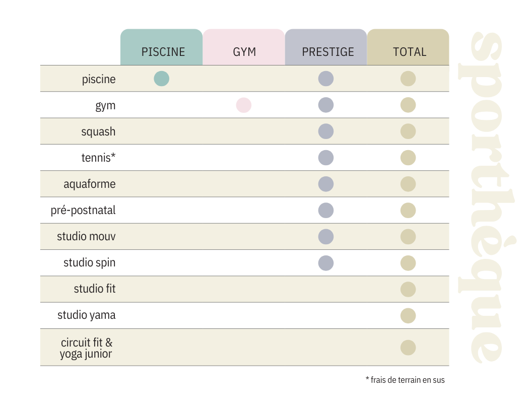Open the PRESTIGE column header
The height and width of the screenshot is (411, 532).
point(326,47)
